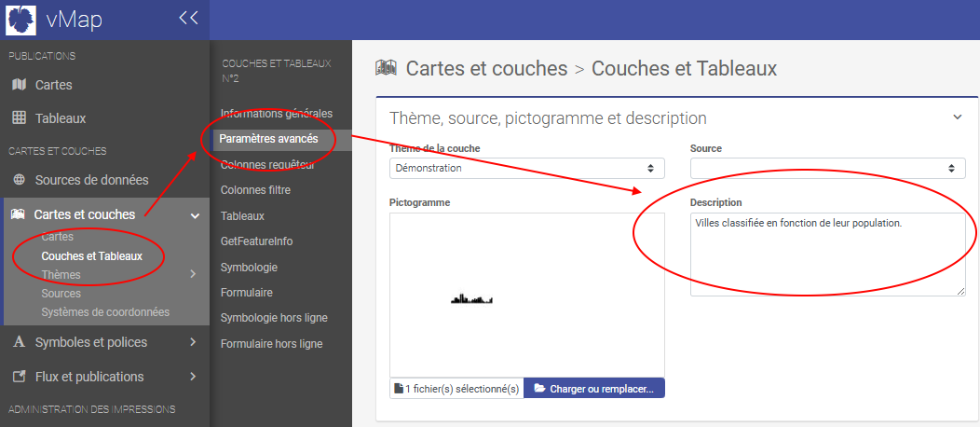Open Formulaire hors ligne tab
980x427 pixels.
[x=271, y=344]
